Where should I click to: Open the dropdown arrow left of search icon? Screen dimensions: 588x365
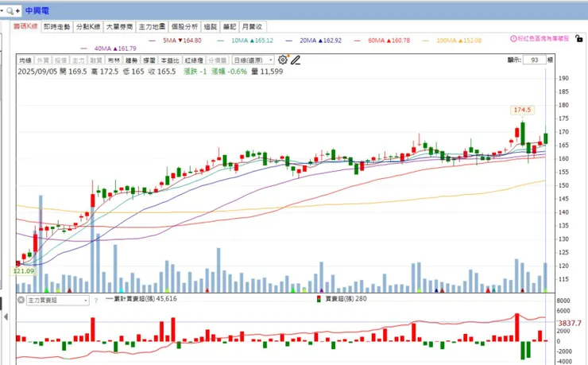click(x=2, y=11)
